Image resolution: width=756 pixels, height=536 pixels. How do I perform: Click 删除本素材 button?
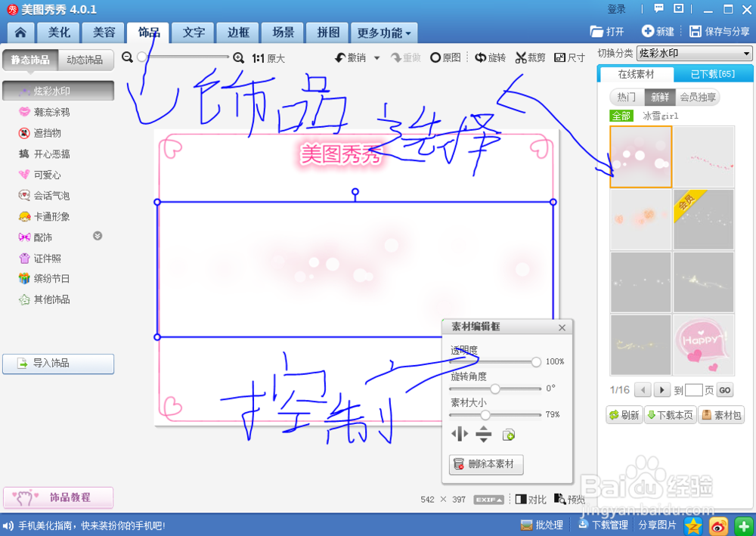click(486, 464)
